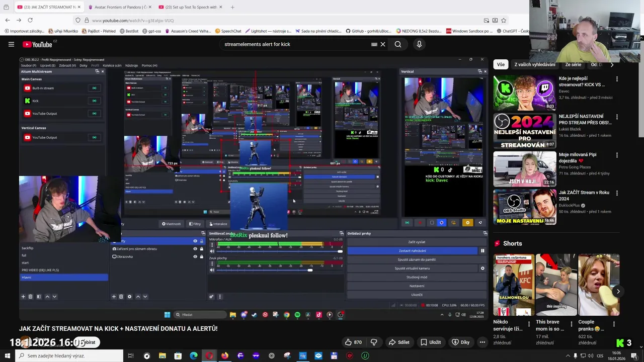644x362 pixels.
Task: Select the Z vašich vyhledávání chip
Action: [535, 64]
